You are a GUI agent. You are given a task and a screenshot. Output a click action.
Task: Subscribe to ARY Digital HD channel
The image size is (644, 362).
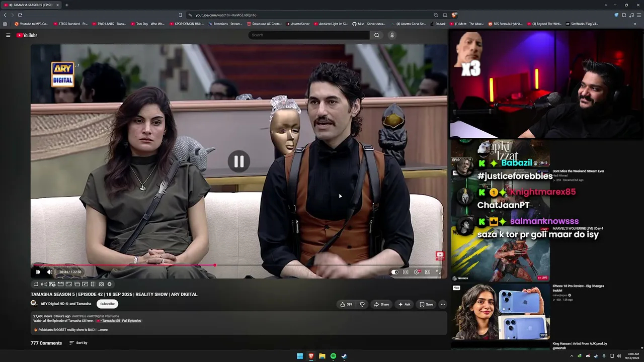107,304
